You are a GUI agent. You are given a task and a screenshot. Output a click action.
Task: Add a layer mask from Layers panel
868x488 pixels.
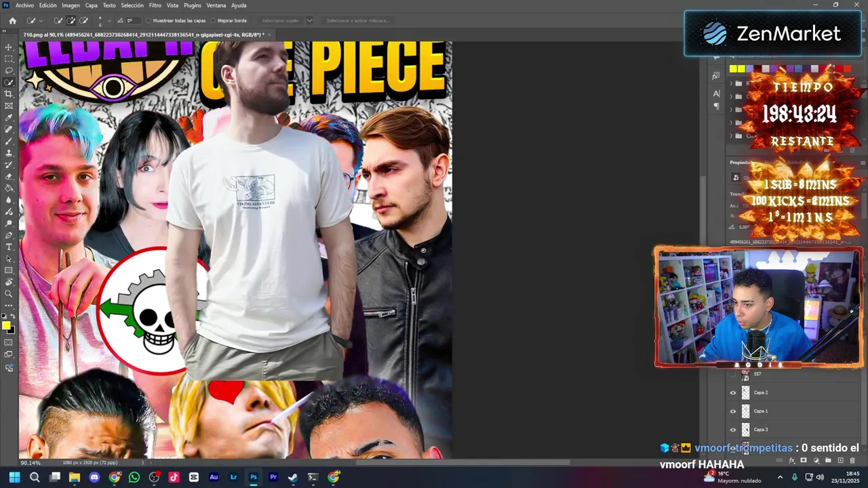click(x=804, y=460)
